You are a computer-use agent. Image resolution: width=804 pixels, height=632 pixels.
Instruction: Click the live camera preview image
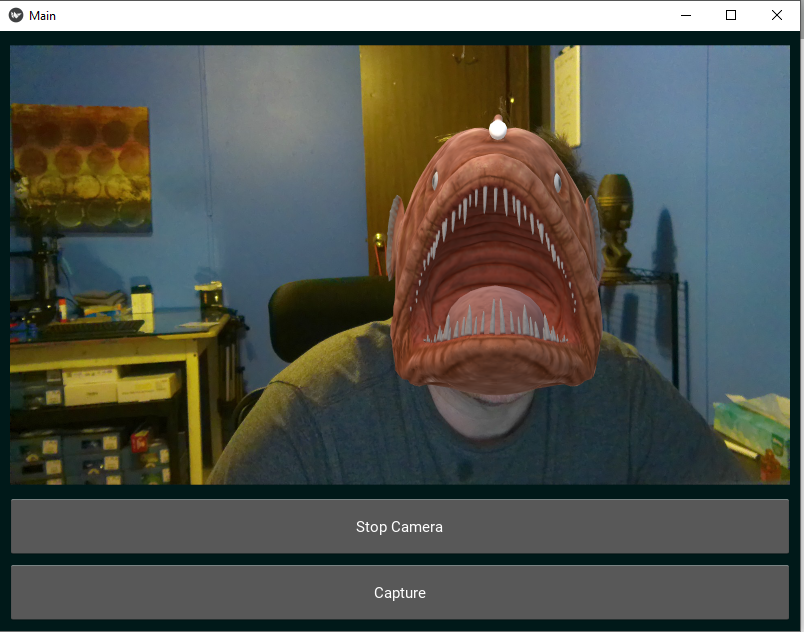[x=399, y=265]
